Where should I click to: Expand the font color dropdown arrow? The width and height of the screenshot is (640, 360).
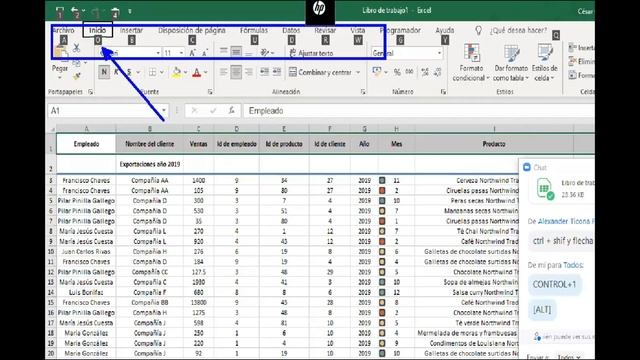coord(206,72)
